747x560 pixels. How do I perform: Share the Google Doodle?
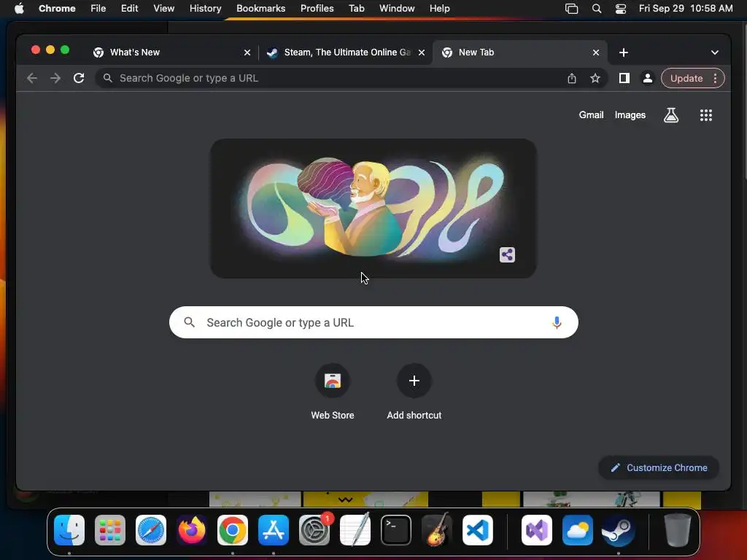click(x=508, y=254)
